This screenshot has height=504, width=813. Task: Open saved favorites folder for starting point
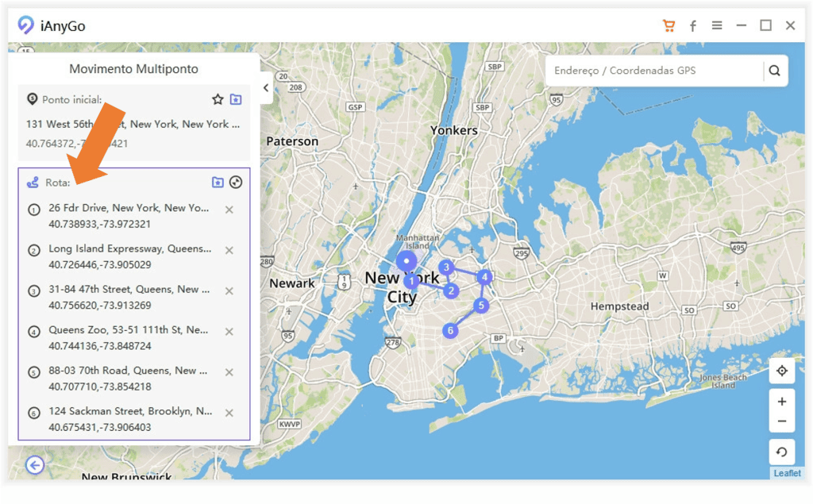[236, 99]
